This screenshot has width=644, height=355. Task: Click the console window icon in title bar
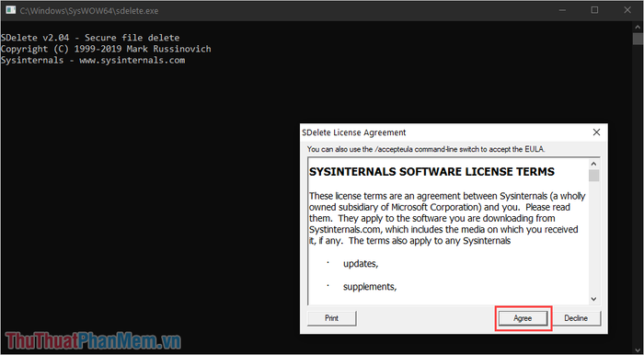(10, 10)
